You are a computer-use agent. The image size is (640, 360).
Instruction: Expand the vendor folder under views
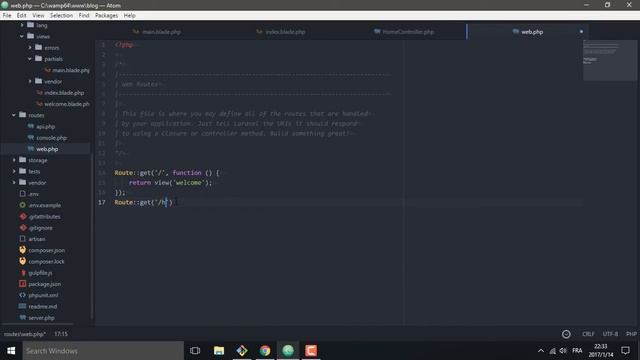(x=30, y=81)
